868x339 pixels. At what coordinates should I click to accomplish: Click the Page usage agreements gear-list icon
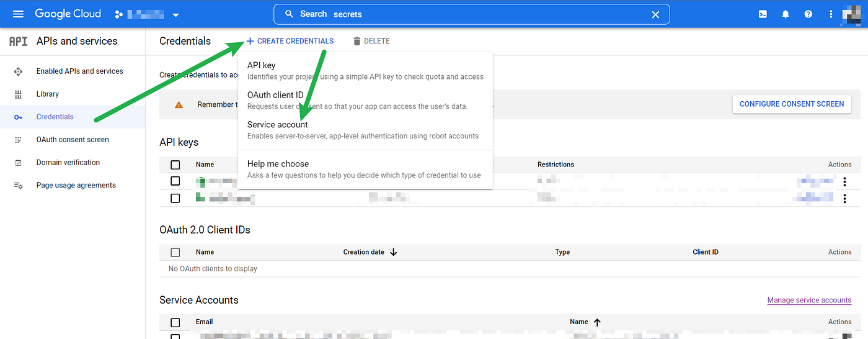pyautogui.click(x=18, y=185)
